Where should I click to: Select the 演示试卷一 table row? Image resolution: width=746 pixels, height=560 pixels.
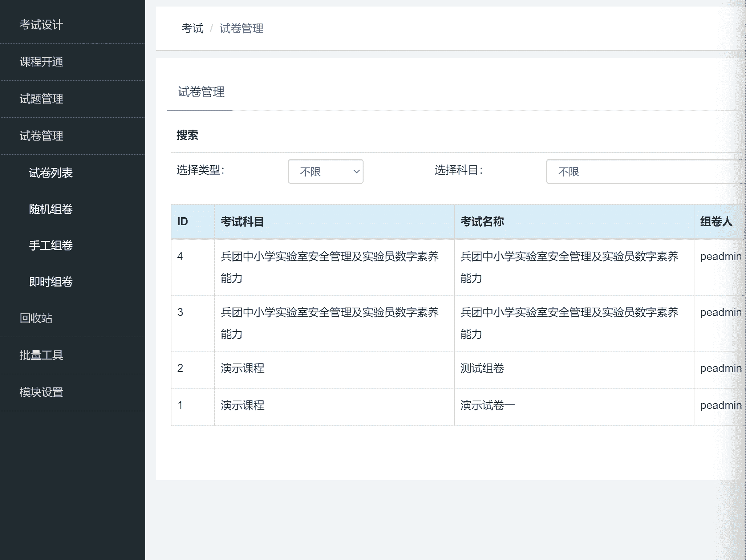coord(487,405)
